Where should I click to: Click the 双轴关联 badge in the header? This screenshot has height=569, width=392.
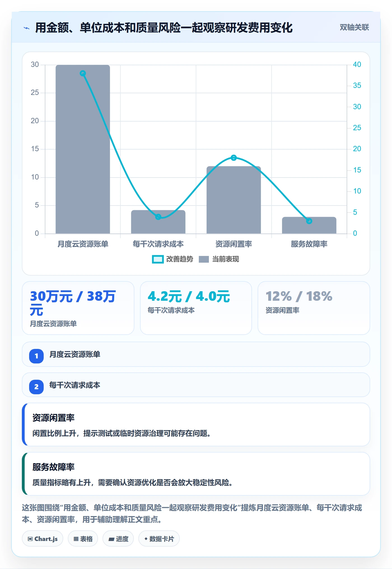(x=354, y=27)
